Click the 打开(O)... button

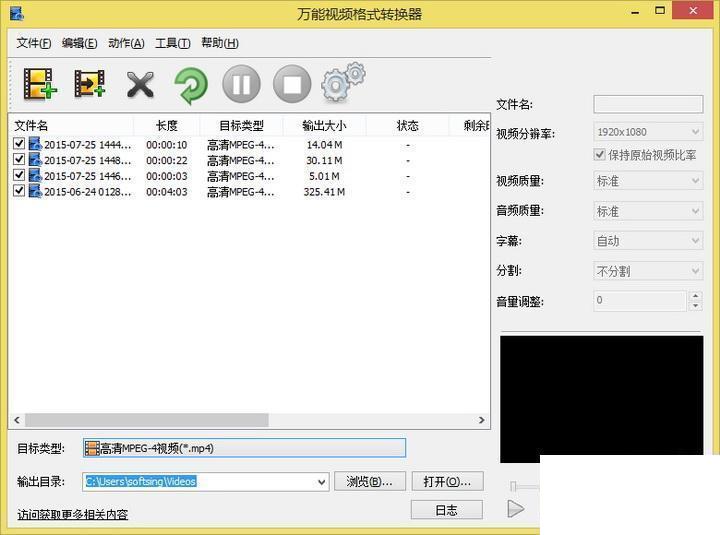tap(447, 482)
